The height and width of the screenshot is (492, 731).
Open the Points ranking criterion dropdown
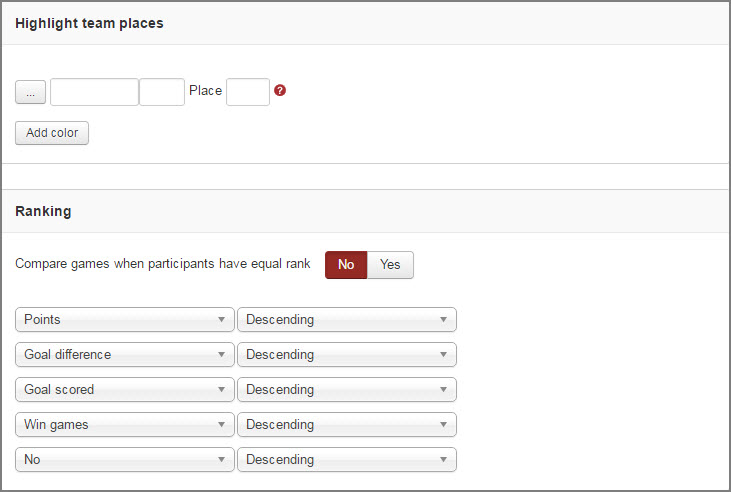click(x=124, y=319)
